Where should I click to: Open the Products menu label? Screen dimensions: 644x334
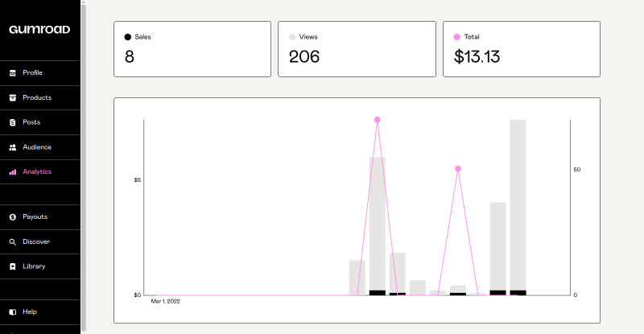(37, 98)
